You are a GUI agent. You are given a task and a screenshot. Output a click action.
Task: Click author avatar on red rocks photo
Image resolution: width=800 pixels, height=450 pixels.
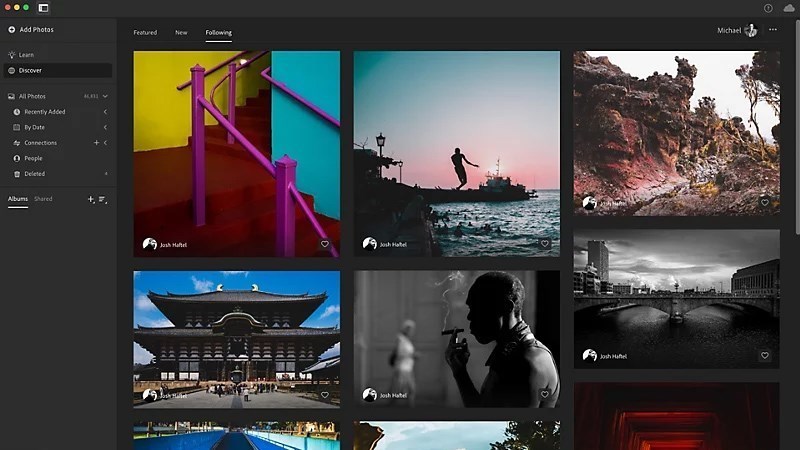[589, 203]
